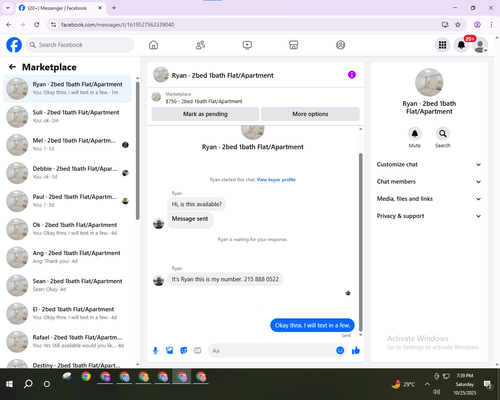Show hidden system tray icons
The image size is (500, 400).
click(427, 384)
